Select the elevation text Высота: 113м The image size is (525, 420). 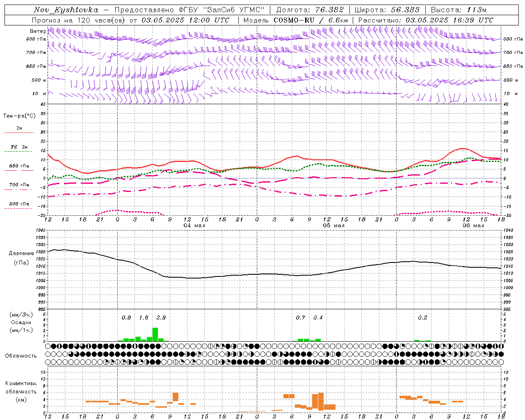pos(459,10)
